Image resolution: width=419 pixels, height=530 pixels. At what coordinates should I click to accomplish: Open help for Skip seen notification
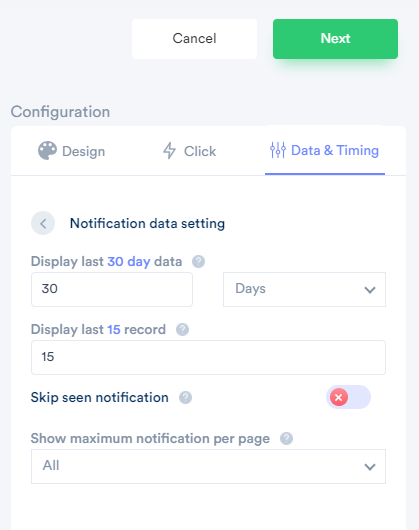pyautogui.click(x=185, y=397)
